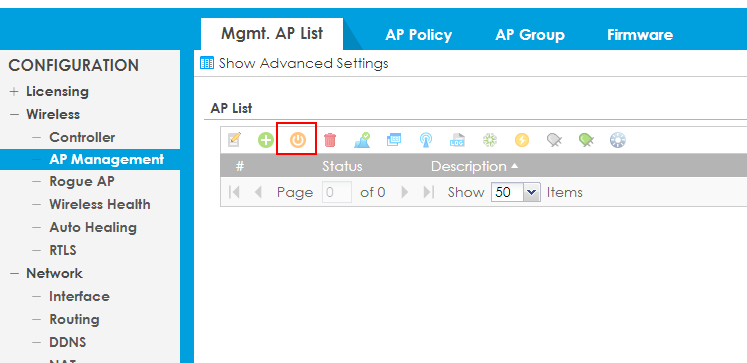Expand the Licensing menu section

pyautogui.click(x=14, y=91)
